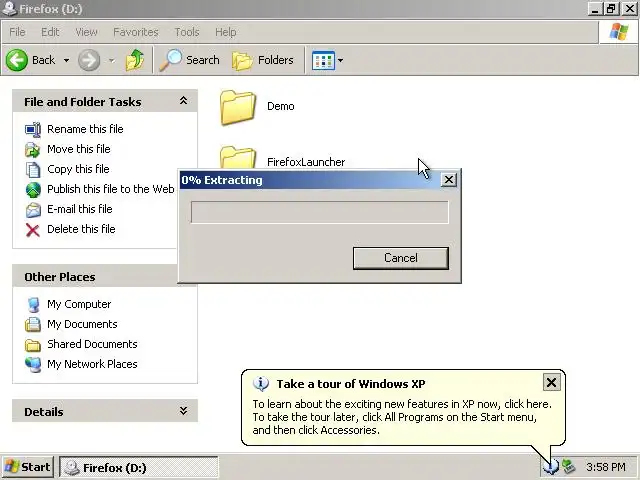The image size is (640, 480).
Task: Click the Views icon in toolbar
Action: coord(323,60)
